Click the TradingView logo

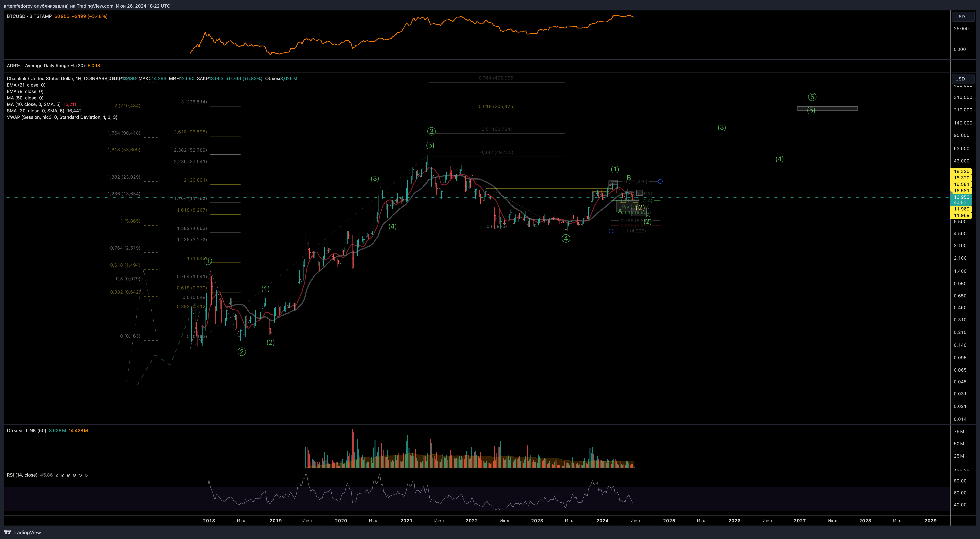coord(22,532)
